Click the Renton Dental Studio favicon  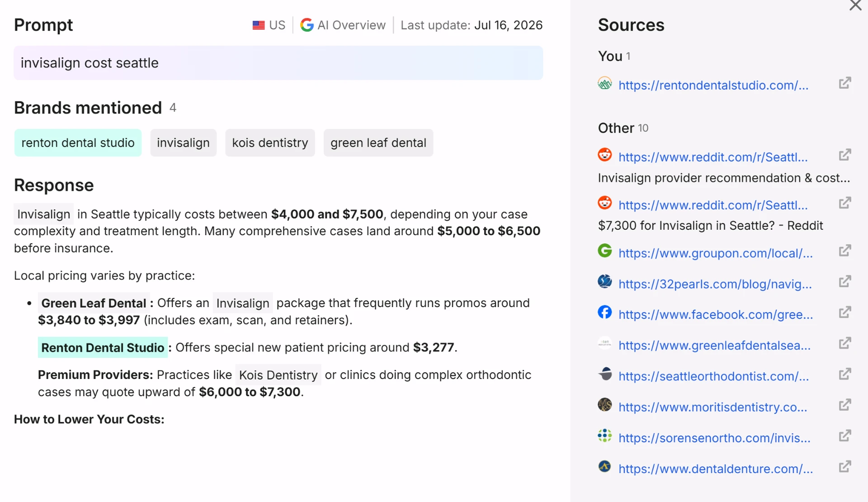(x=604, y=83)
